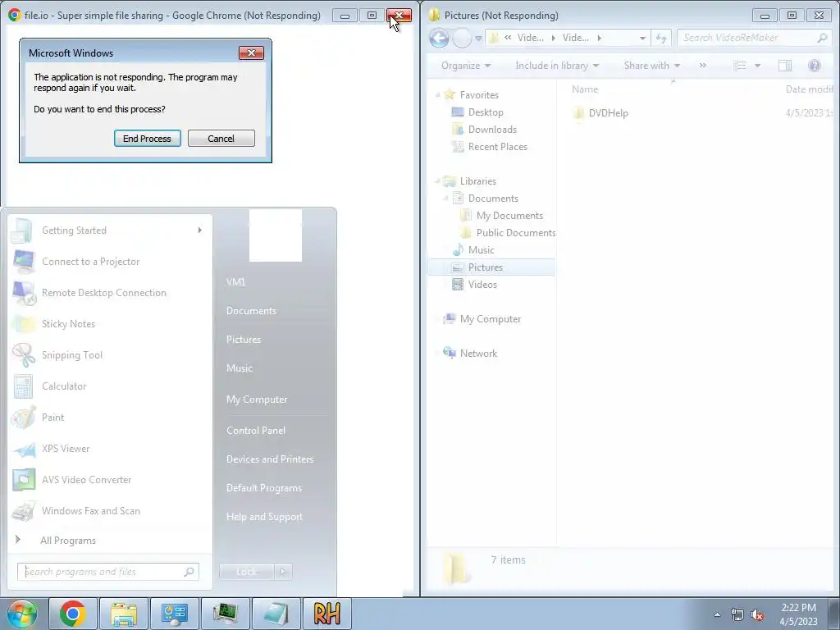840x630 pixels.
Task: Show hidden tray icons arrow
Action: 717,614
